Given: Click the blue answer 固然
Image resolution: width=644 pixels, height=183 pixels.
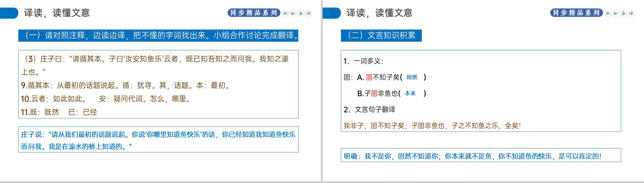Looking at the screenshot, I should click(x=412, y=77).
